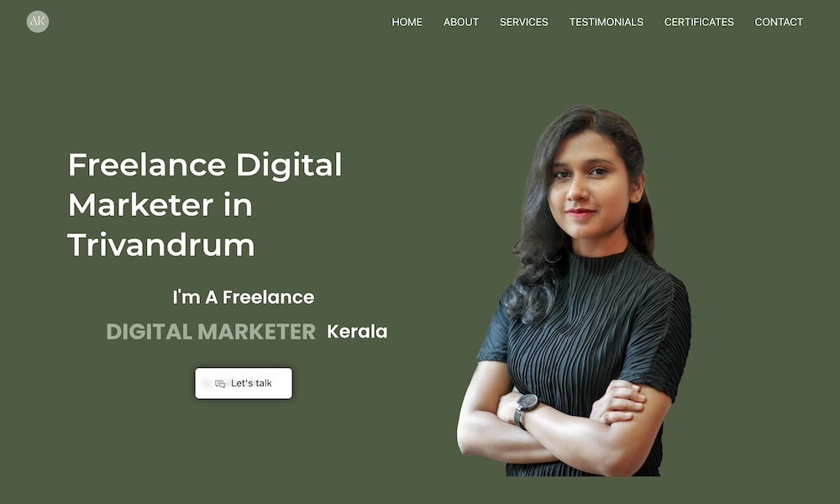
Task: Go to the ABOUT section
Action: coord(460,22)
